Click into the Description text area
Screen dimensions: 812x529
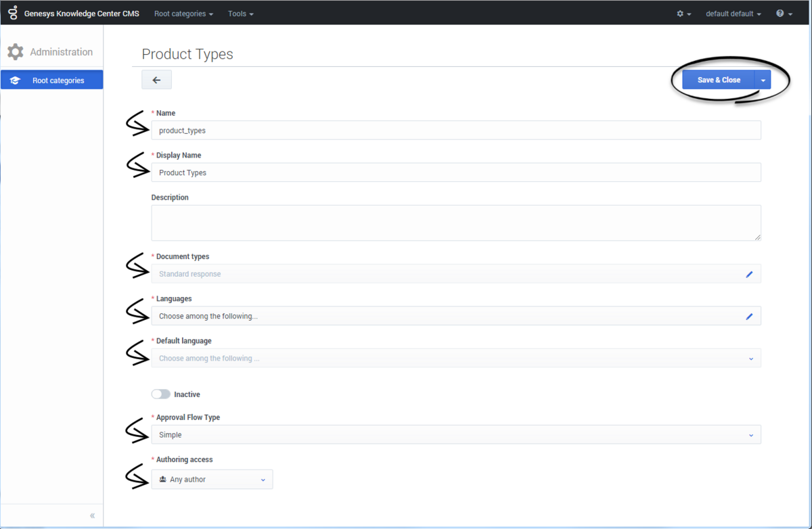pyautogui.click(x=456, y=223)
